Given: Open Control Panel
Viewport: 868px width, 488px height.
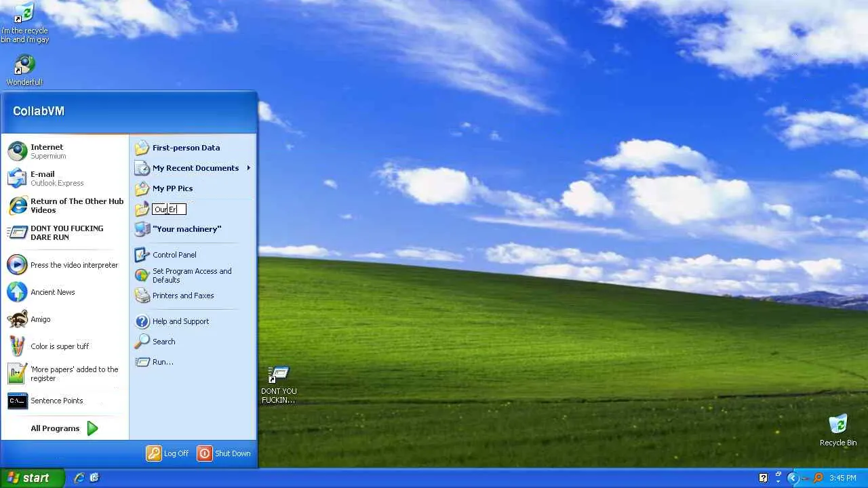Looking at the screenshot, I should tap(193, 255).
